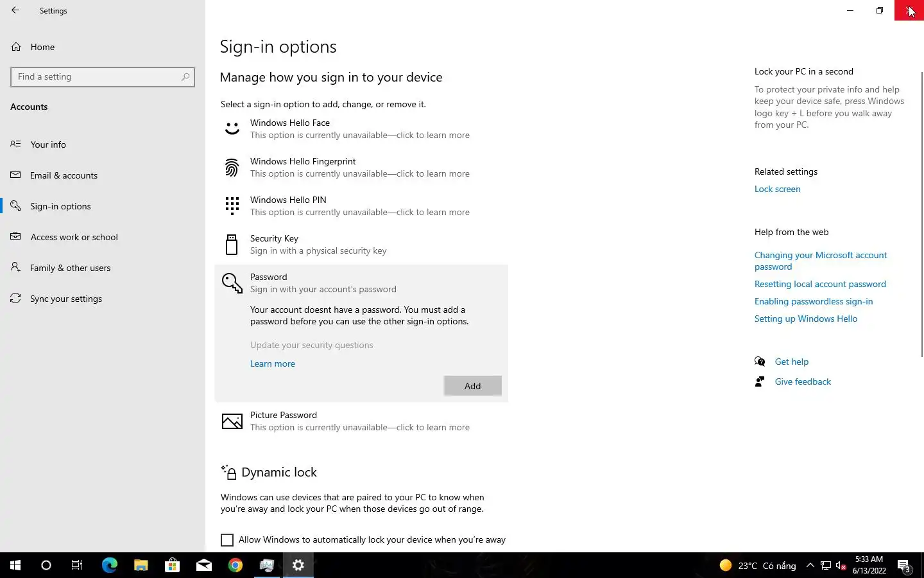Screen dimensions: 924x578
Task: Open Resetting local account password link
Action: pyautogui.click(x=820, y=284)
